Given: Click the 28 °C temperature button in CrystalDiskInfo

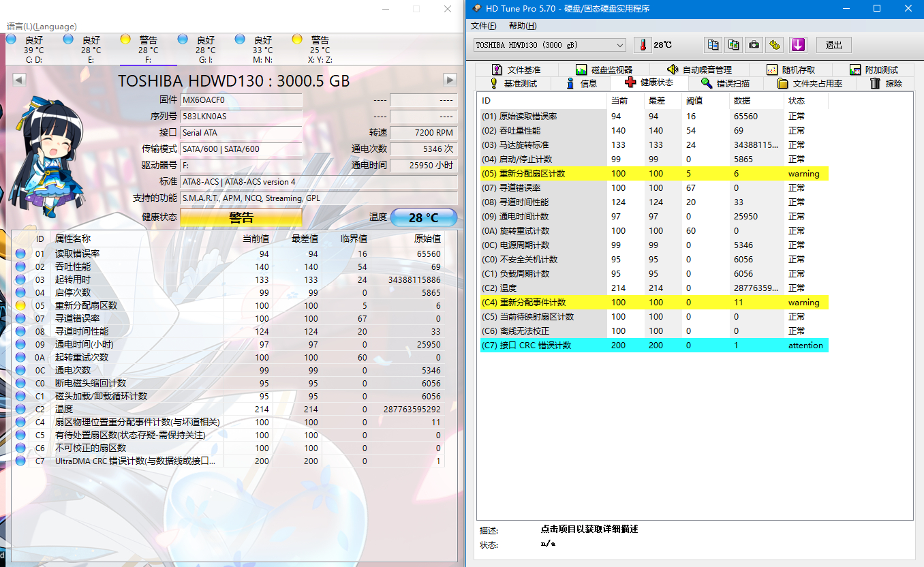Looking at the screenshot, I should (x=423, y=217).
